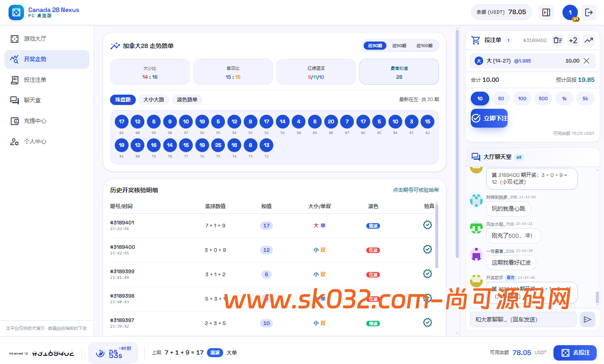Screen dimensions: 604x364
Task: Click the 去投注 button in bottom bar
Action: pos(575,353)
